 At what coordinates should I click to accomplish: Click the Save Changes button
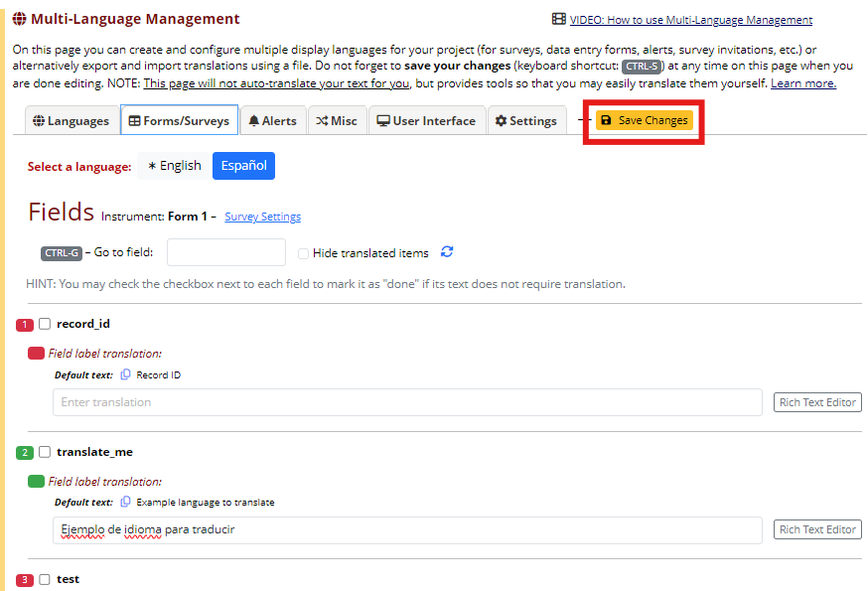coord(645,120)
